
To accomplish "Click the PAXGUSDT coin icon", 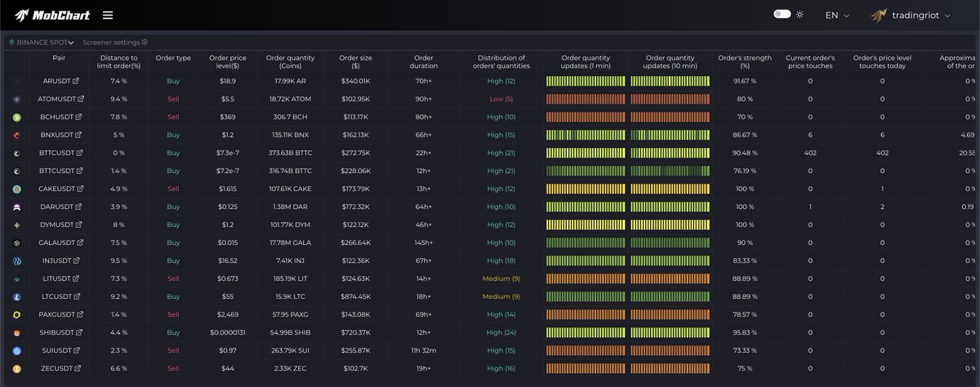I will [16, 314].
